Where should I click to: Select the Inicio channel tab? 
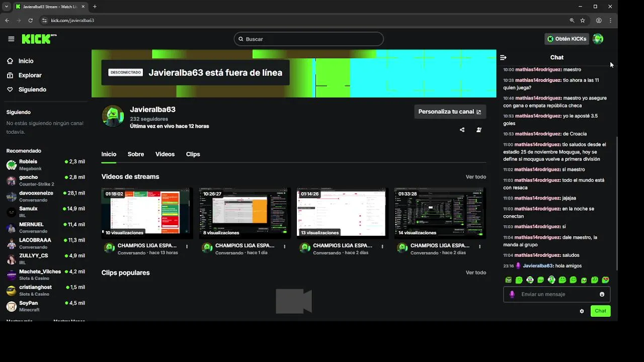click(109, 154)
